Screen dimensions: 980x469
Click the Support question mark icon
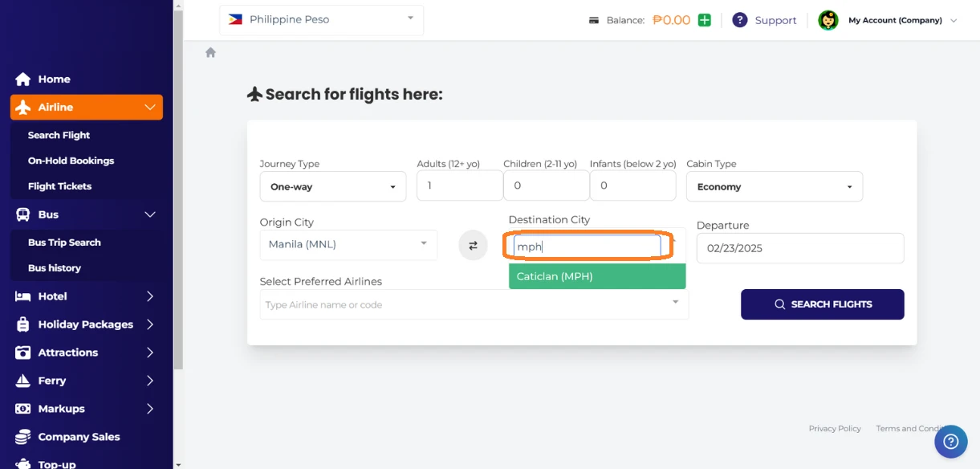(x=739, y=20)
